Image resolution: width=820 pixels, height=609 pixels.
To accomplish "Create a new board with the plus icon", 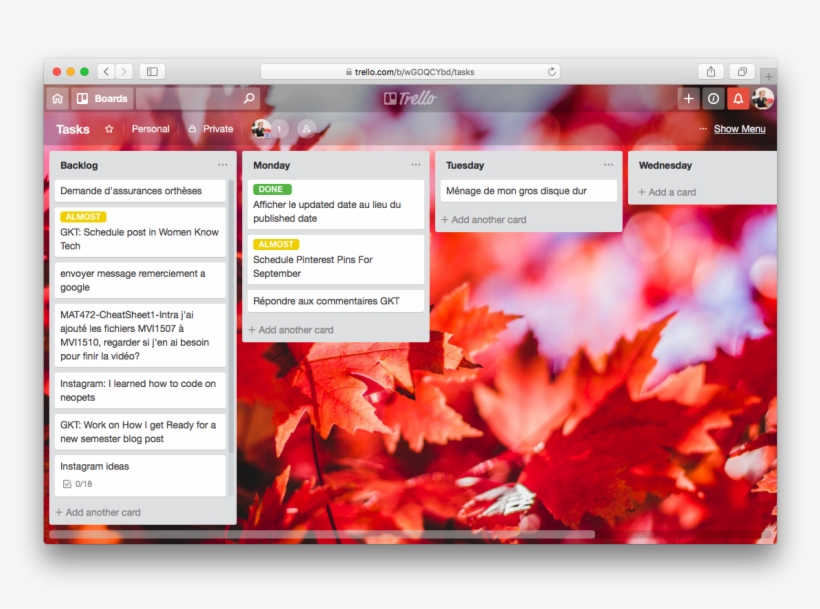I will [x=688, y=98].
